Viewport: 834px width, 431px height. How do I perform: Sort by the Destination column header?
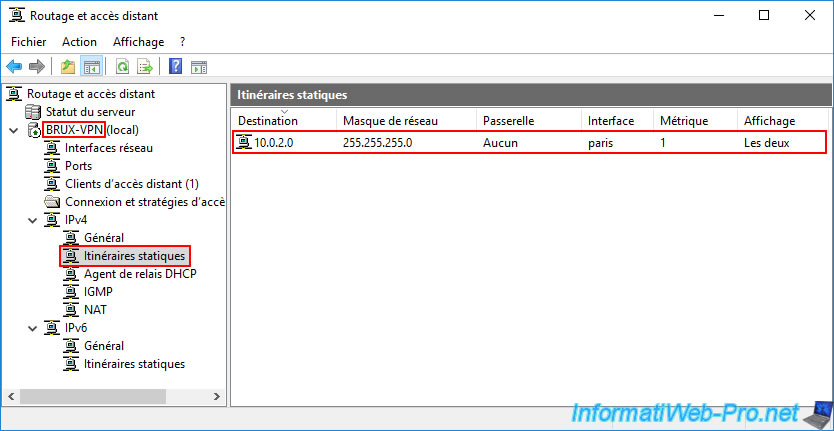coord(268,121)
